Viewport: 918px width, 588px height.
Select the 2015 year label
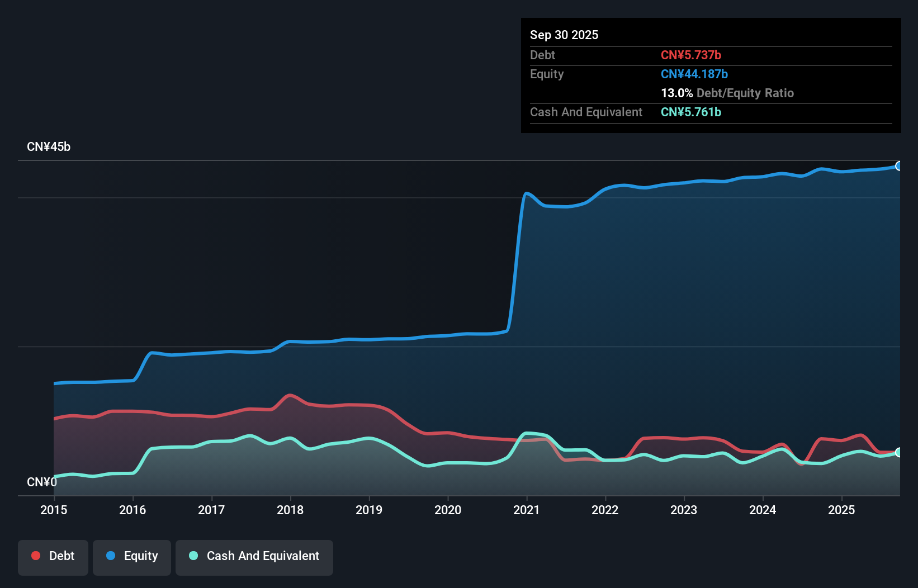point(53,510)
